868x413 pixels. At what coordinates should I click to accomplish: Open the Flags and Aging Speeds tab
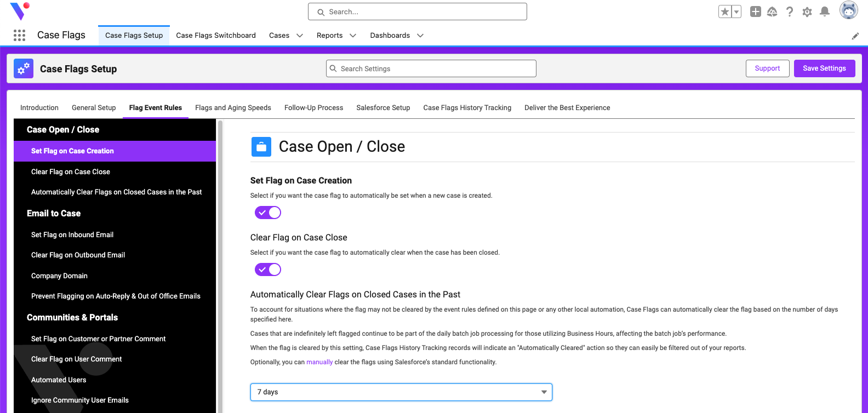233,108
